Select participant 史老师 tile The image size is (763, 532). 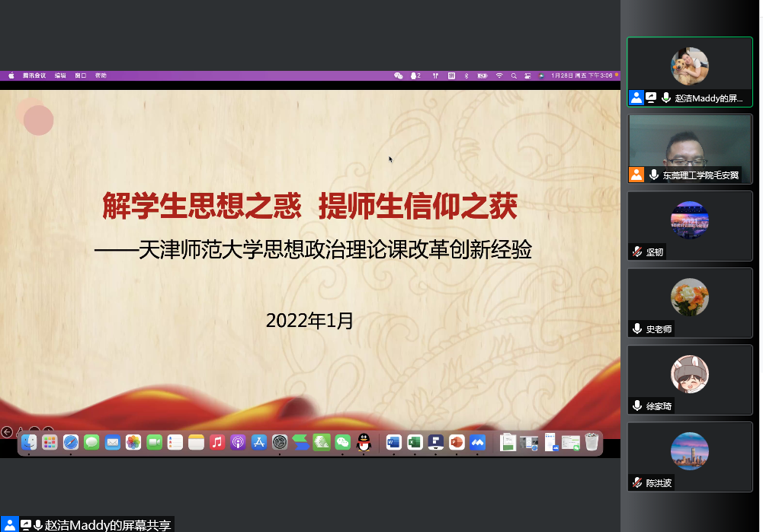coord(689,303)
